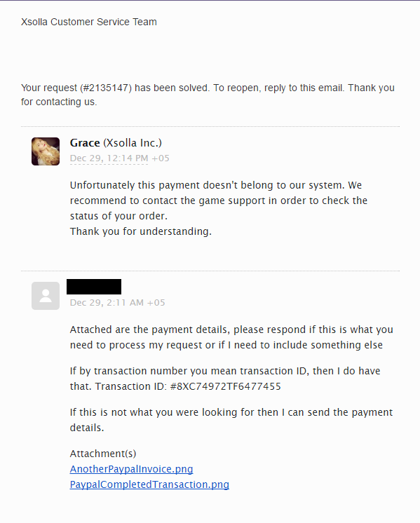Open the AnotherPaypalInvoice.png attachment
This screenshot has width=420, height=523.
pyautogui.click(x=131, y=469)
